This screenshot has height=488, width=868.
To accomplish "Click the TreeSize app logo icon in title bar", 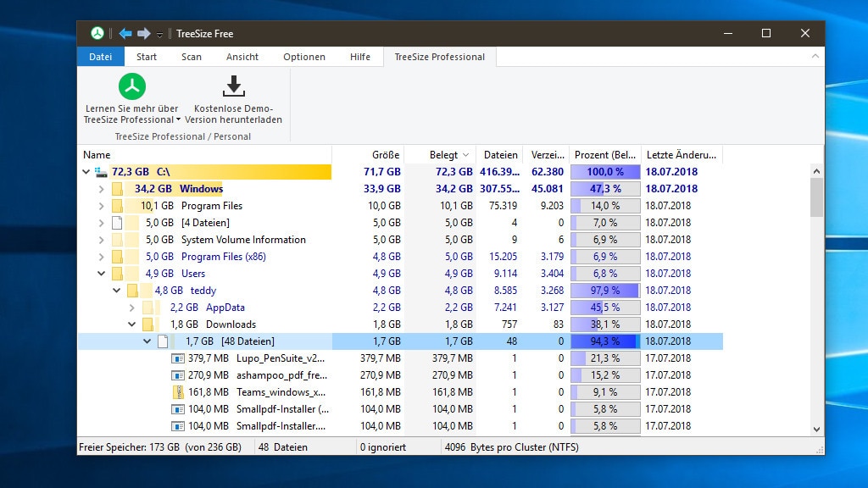I will pyautogui.click(x=97, y=33).
